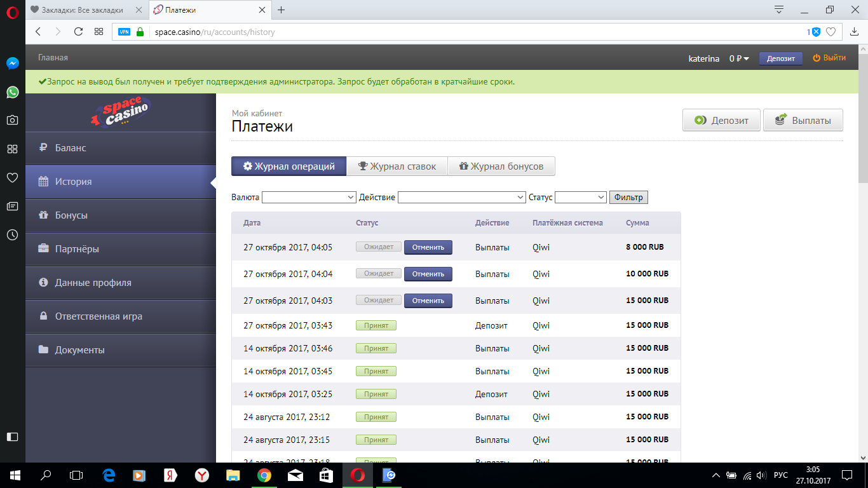Open Speed Dial from the Opera sidebar

[x=12, y=149]
